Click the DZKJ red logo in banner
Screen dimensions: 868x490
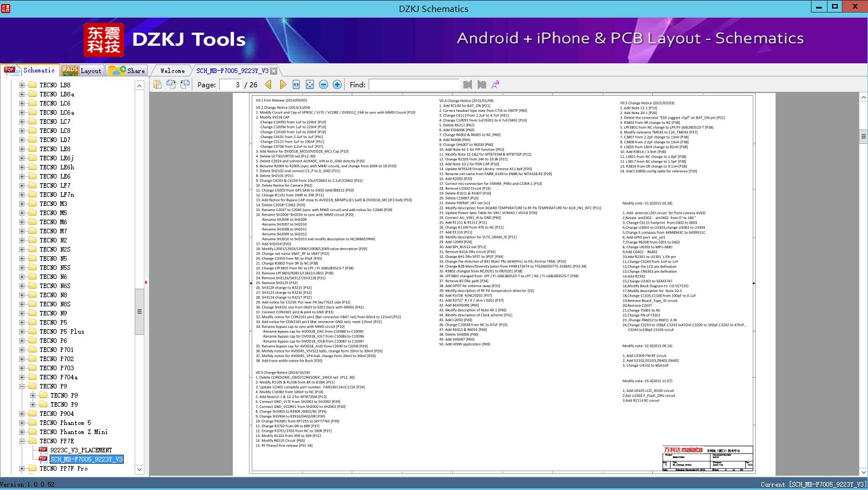[104, 39]
